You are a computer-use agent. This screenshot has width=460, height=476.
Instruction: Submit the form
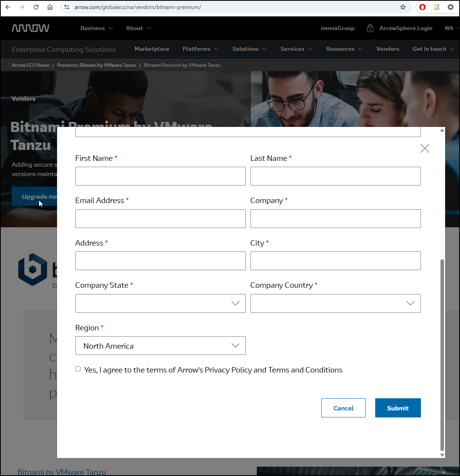point(398,408)
